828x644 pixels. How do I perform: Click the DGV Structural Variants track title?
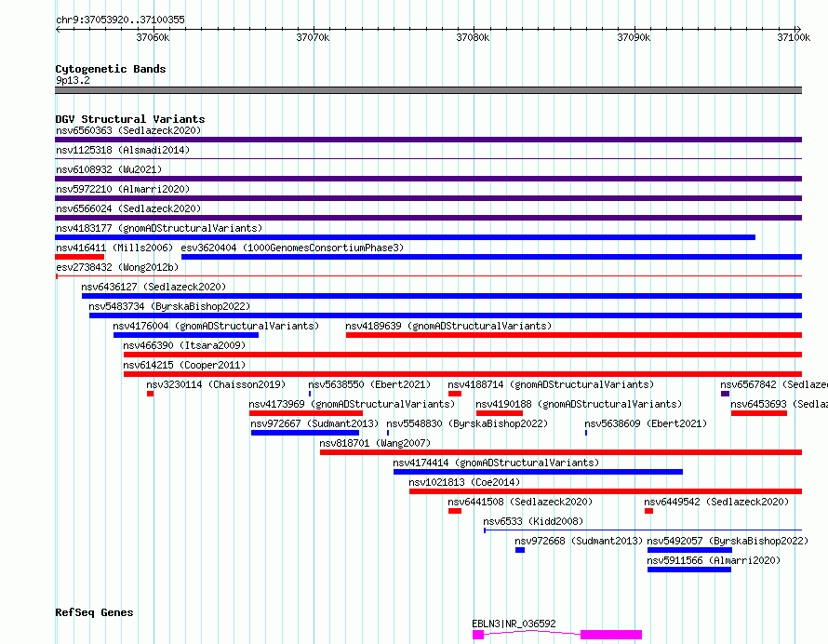click(x=130, y=119)
